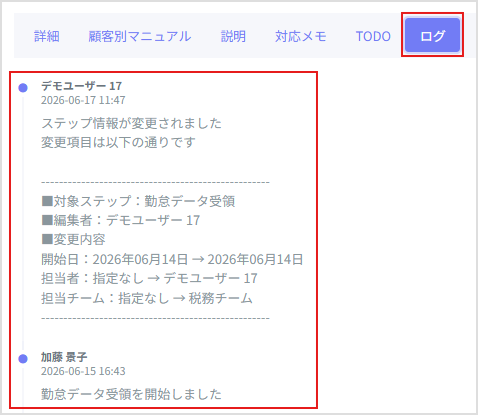Click the ステップ情報が変更されました message

[x=131, y=123]
